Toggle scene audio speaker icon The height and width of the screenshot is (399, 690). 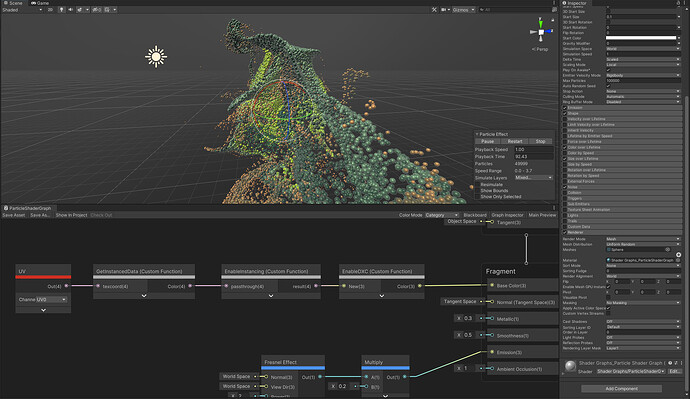point(70,10)
